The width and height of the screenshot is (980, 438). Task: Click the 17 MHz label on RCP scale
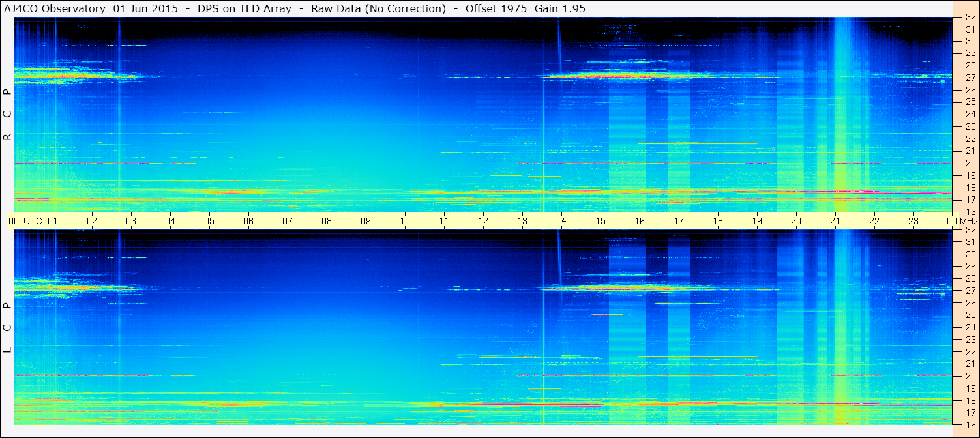[970, 199]
